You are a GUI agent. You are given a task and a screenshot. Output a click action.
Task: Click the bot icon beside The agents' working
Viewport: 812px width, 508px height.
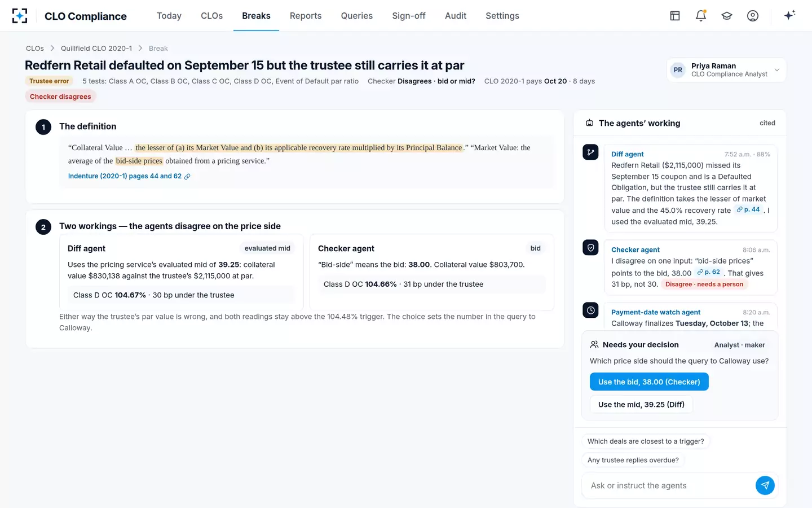589,123
